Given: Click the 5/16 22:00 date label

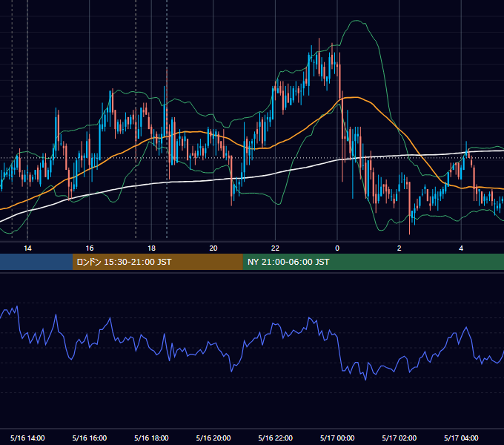Looking at the screenshot, I should click(x=276, y=438).
